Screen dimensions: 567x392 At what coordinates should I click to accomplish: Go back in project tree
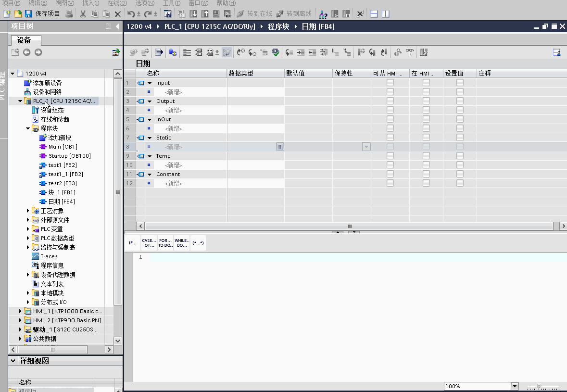pos(27,52)
